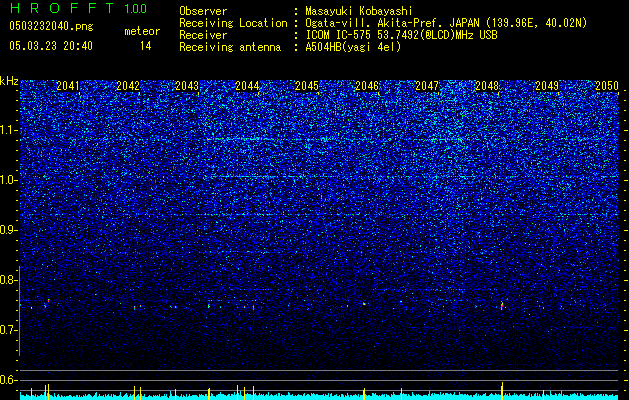Click the 2041 time marker
Screen dimensions: 629x400
[x=68, y=86]
